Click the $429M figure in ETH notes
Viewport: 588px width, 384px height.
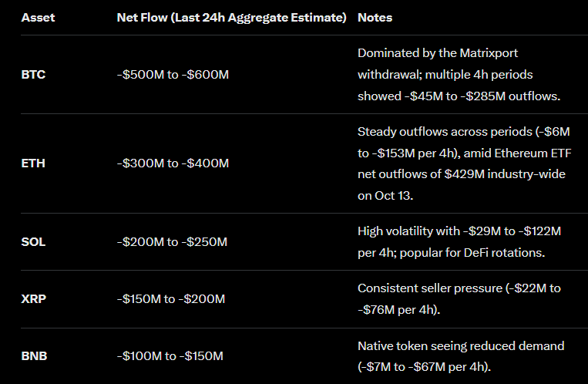click(x=459, y=174)
